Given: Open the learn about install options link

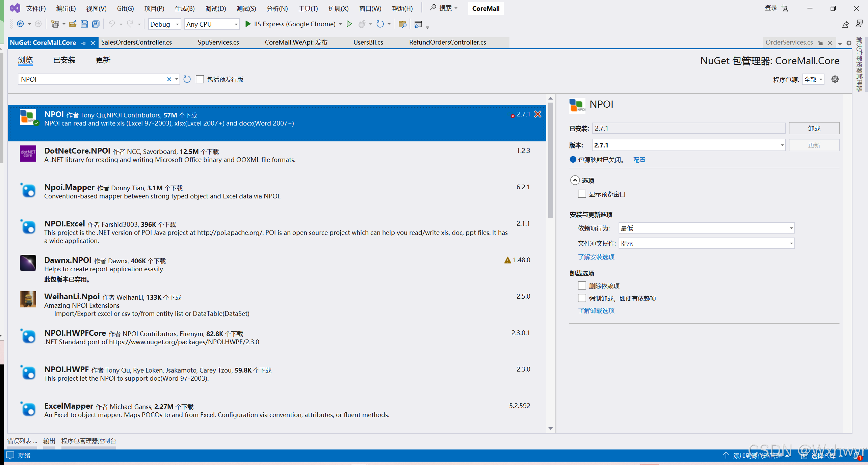Looking at the screenshot, I should click(x=596, y=257).
